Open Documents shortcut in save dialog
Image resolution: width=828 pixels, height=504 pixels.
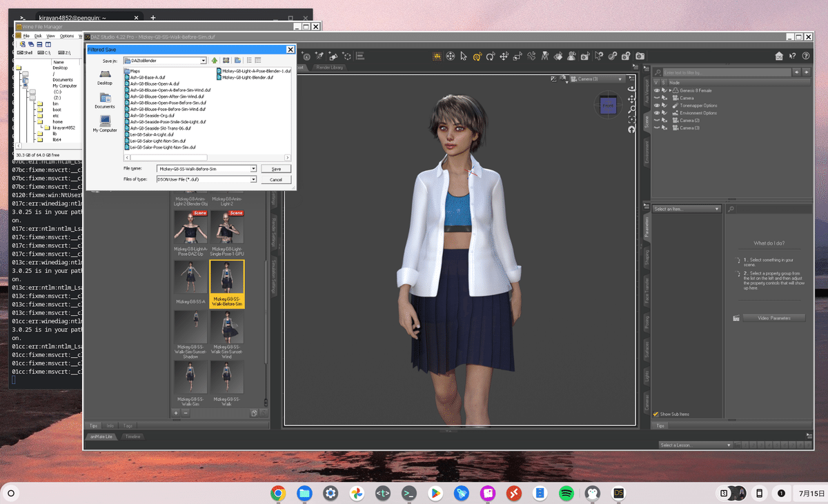[x=105, y=101]
